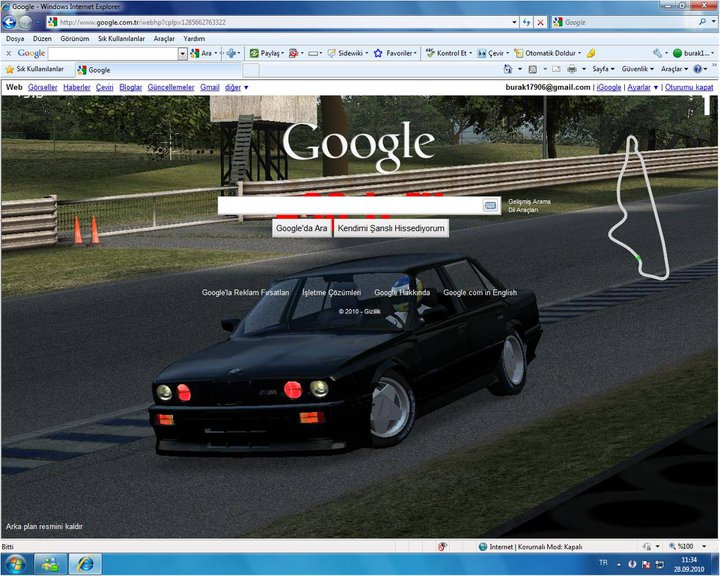
Task: Click the Windows Live Messenger taskbar icon
Action: (50, 564)
